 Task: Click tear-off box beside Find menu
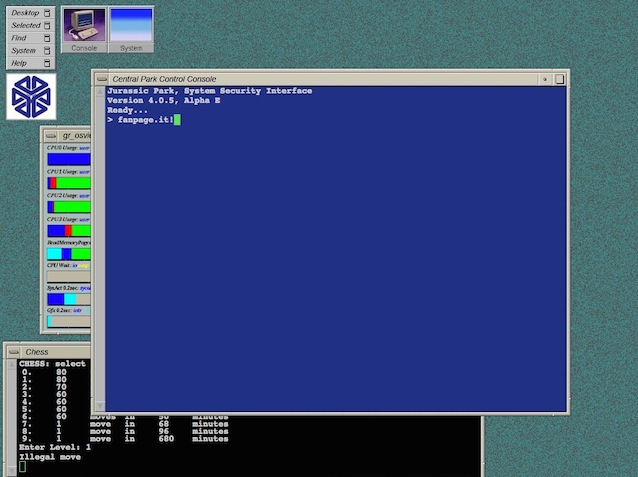tap(47, 38)
